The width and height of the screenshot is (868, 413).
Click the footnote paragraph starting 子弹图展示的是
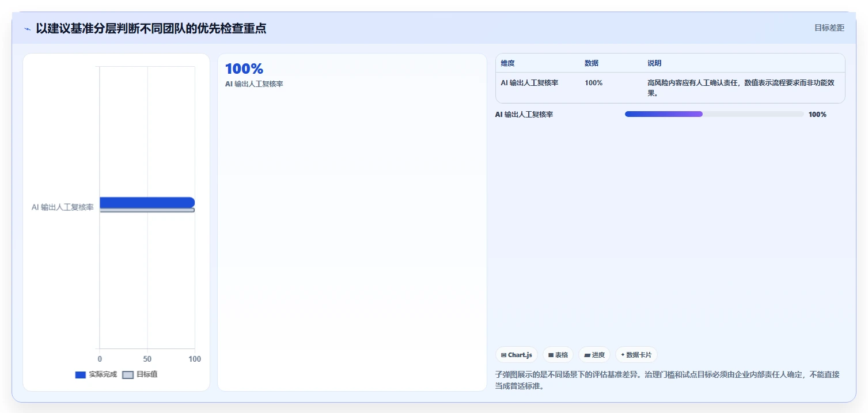tap(667, 380)
